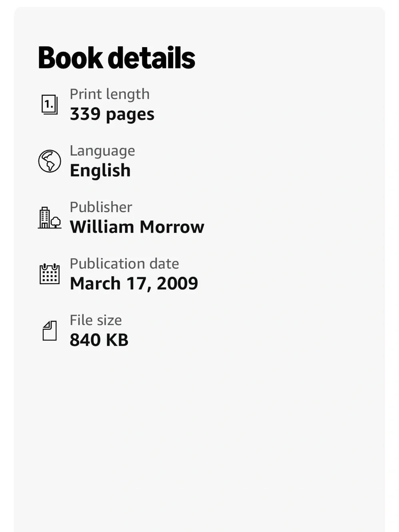
Task: Click the year 2009 in publication date
Action: coord(177,283)
